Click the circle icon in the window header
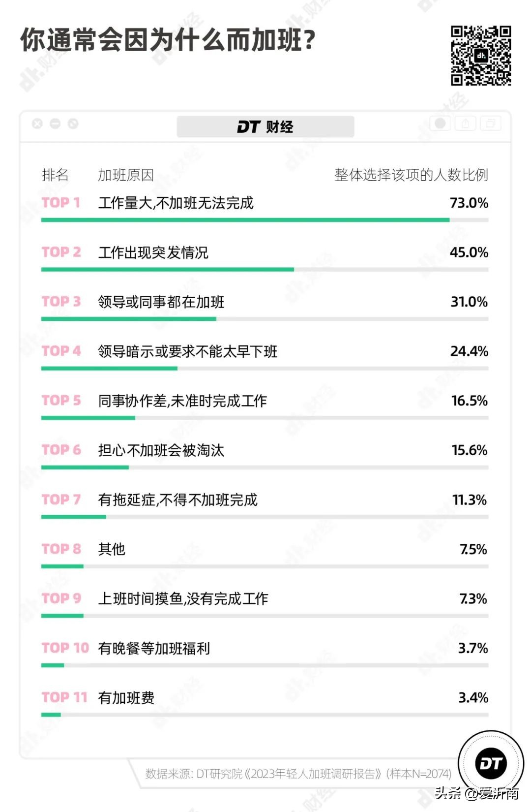531x812 pixels. 441,123
